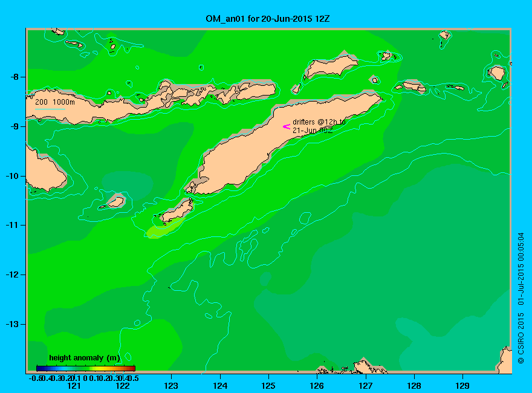Click the longitude label "126"
This screenshot has width=532, height=393.
pyautogui.click(x=317, y=386)
